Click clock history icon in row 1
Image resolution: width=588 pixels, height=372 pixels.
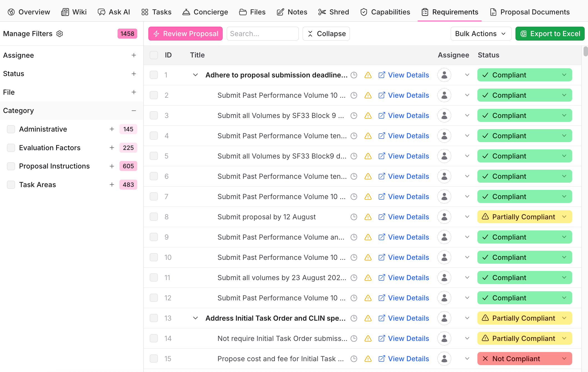click(x=354, y=75)
